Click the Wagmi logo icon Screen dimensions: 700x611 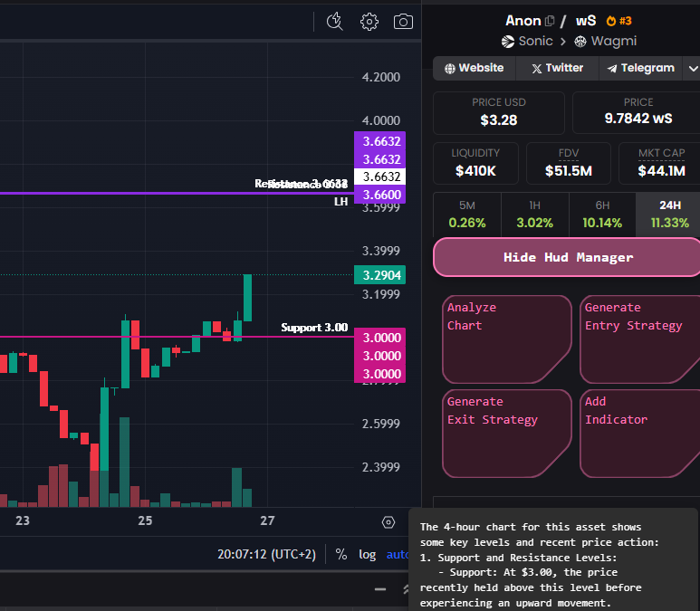point(580,42)
